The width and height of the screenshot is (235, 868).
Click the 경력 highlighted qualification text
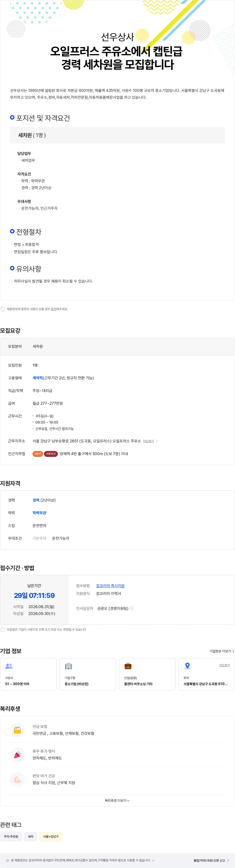coord(36,500)
